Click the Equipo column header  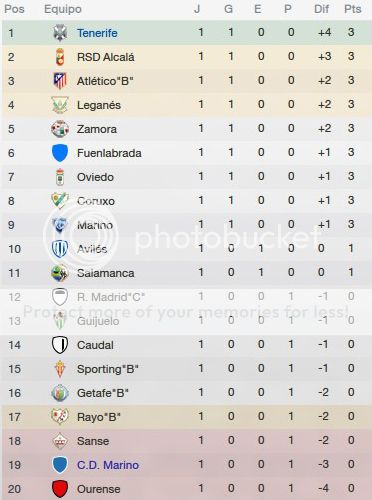[x=63, y=9]
